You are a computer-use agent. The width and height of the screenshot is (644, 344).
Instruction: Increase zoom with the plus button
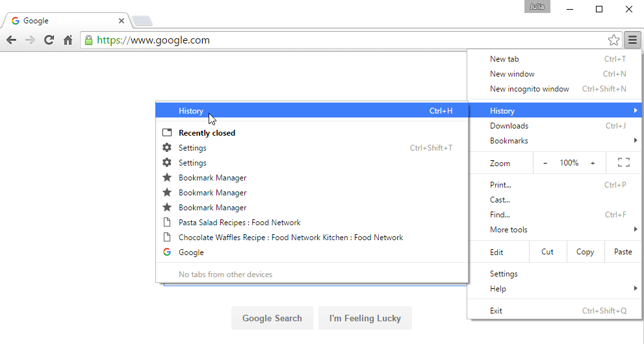(x=593, y=163)
